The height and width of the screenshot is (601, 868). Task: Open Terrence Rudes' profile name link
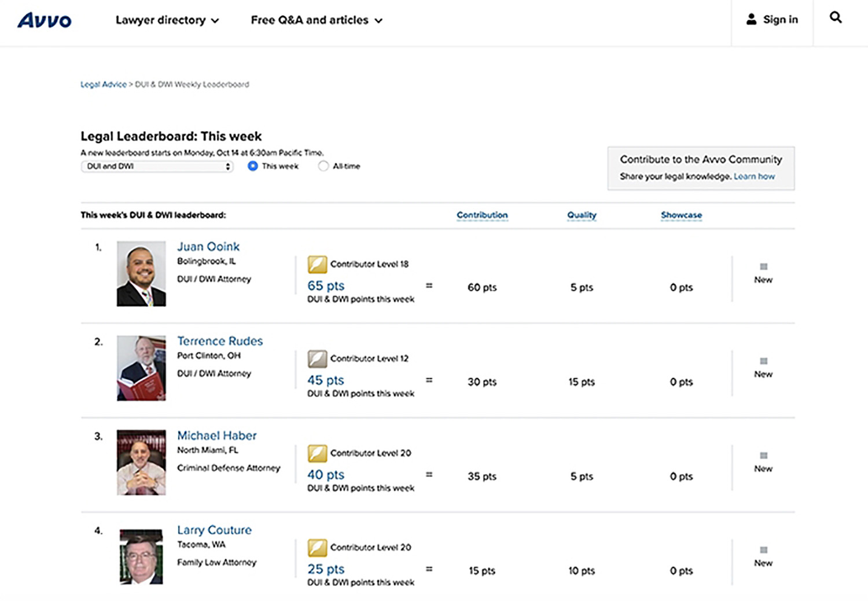220,341
